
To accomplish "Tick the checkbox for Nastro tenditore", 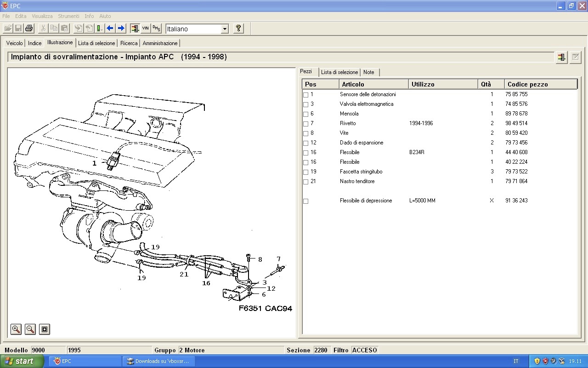I will pos(306,182).
